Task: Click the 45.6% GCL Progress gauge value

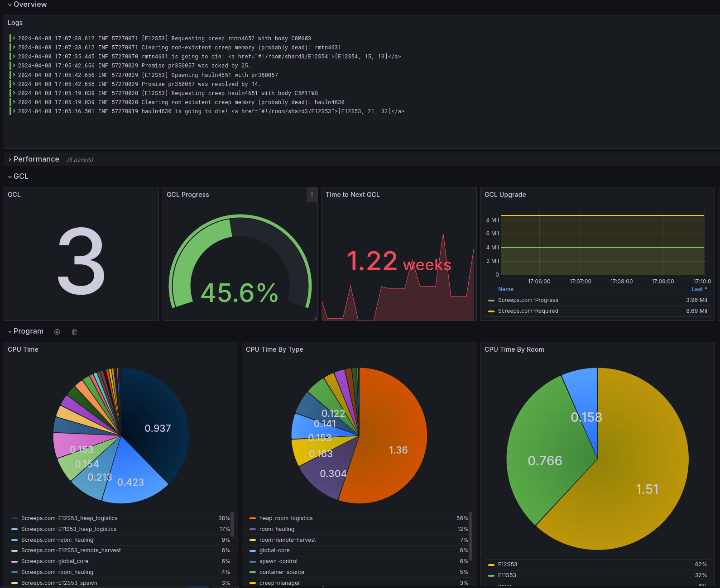Action: coord(240,293)
